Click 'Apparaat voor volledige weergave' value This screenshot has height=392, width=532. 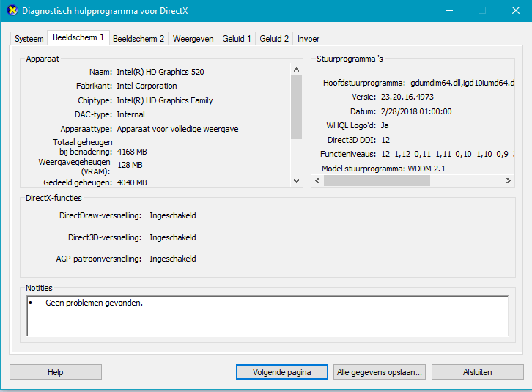178,129
